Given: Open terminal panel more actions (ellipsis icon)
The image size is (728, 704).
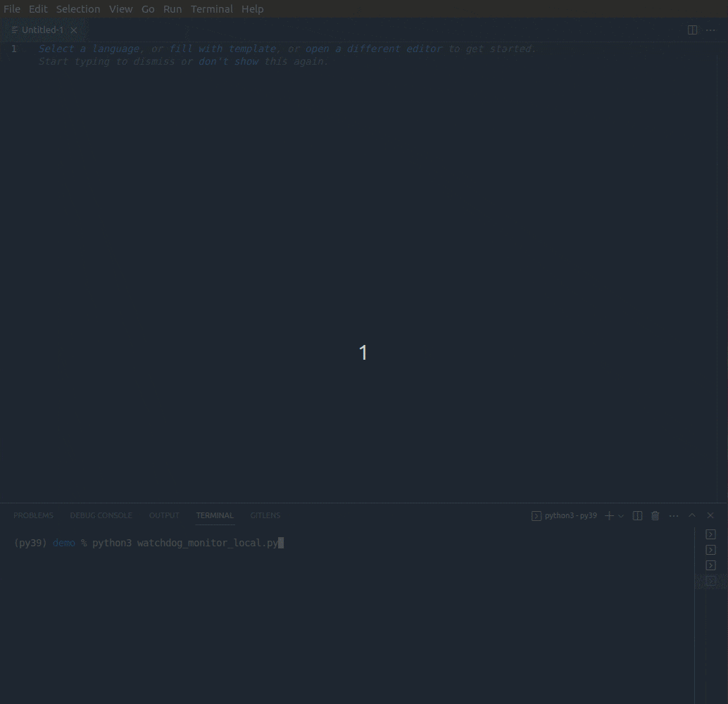Looking at the screenshot, I should pyautogui.click(x=673, y=515).
